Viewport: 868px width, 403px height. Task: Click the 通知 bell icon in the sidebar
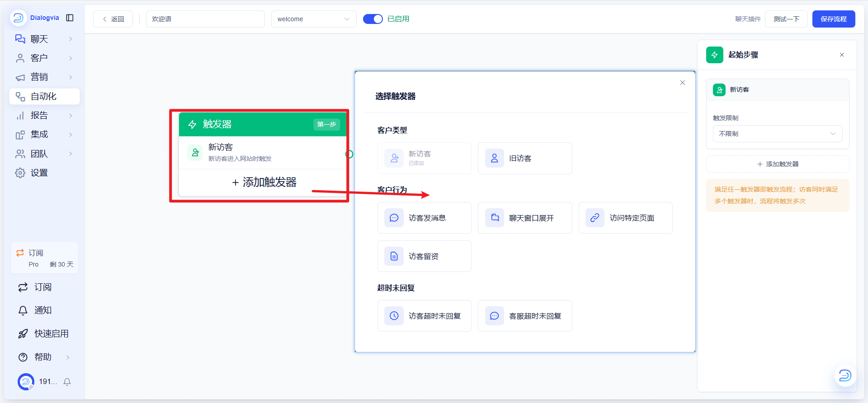[23, 310]
